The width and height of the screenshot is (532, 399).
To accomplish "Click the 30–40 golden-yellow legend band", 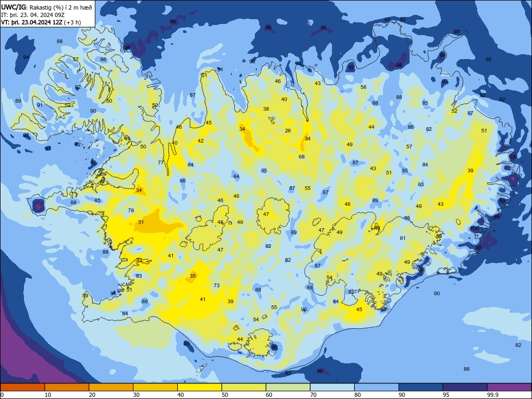I will click(155, 387).
